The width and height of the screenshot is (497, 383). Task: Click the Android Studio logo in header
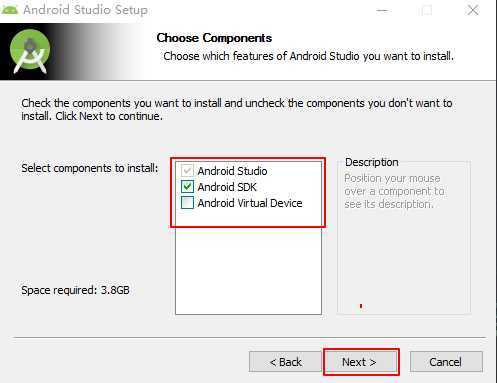click(30, 51)
